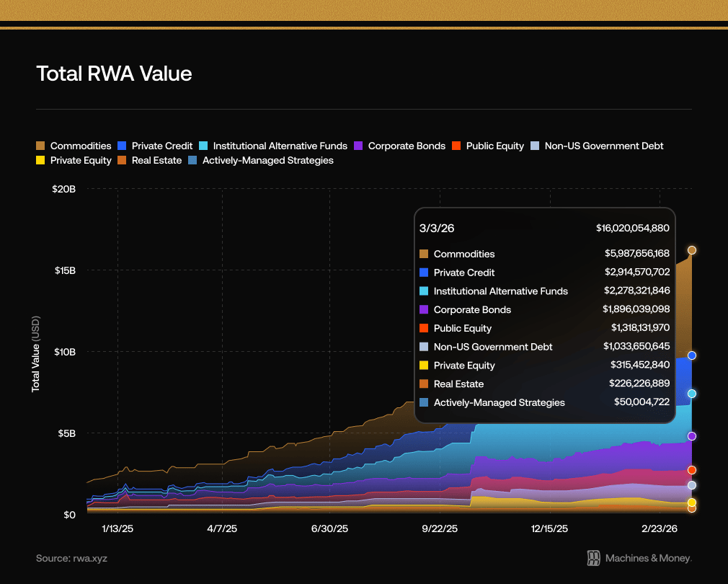Screen dimensions: 728x584
Task: Click the $1,896,039,098 Corporate Bonds value
Action: (636, 309)
